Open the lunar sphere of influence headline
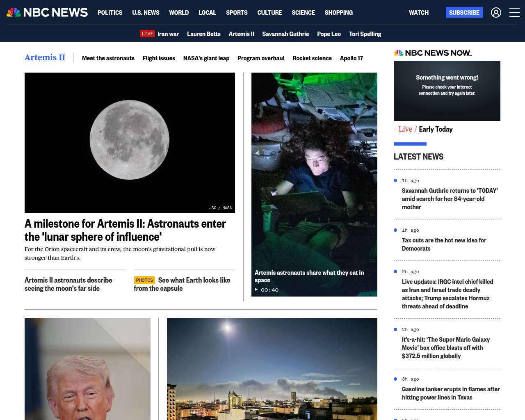Image resolution: width=525 pixels, height=420 pixels. pyautogui.click(x=125, y=230)
